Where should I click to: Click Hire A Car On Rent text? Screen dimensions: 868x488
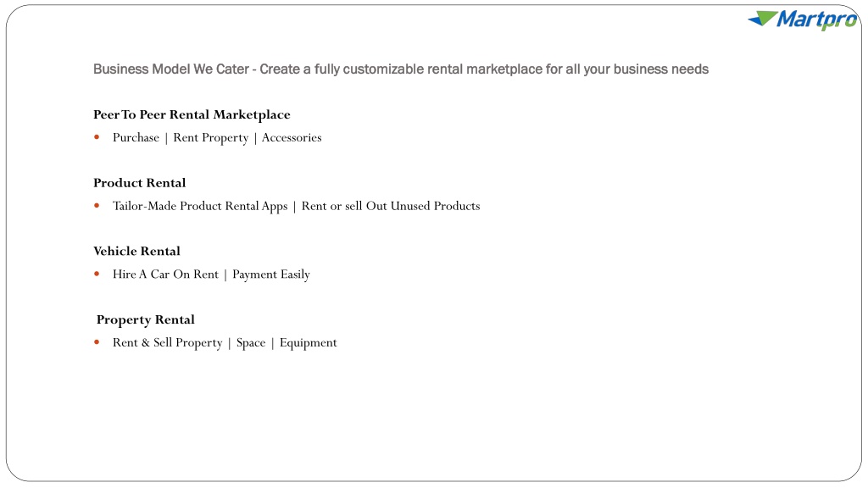(165, 274)
